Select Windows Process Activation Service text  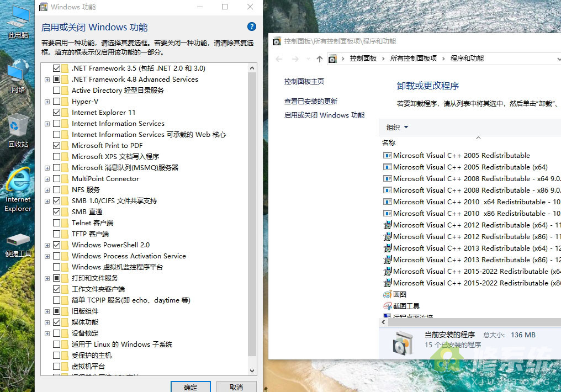(x=129, y=256)
